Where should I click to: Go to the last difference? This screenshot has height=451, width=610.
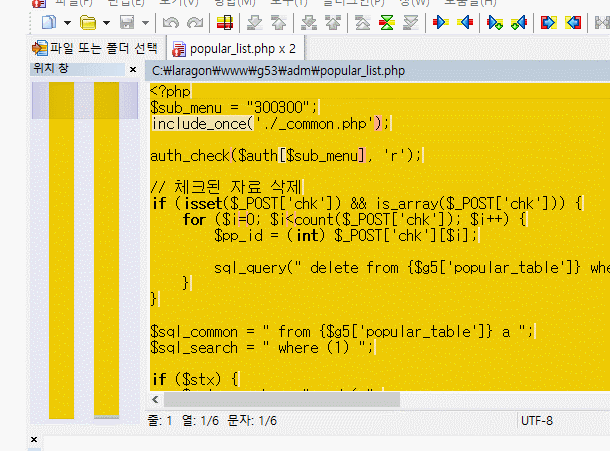coord(411,23)
